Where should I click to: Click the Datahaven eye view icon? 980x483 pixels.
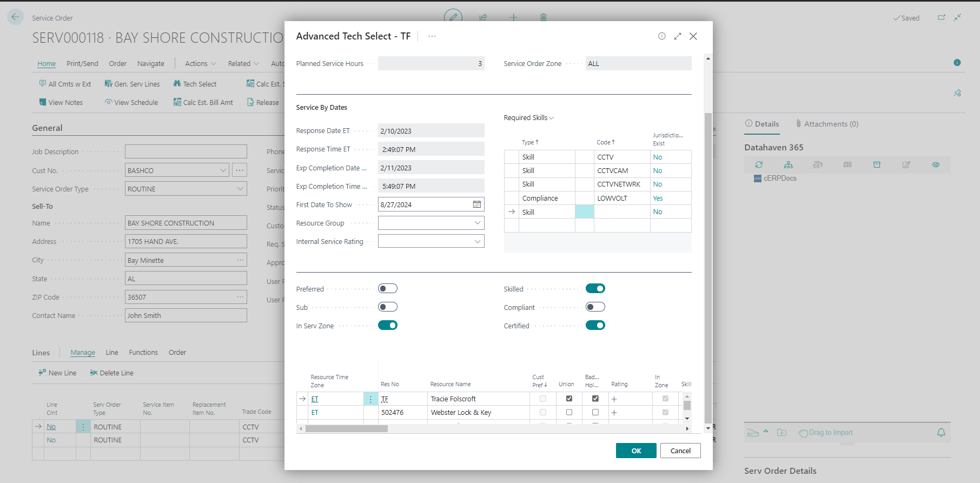tap(936, 164)
